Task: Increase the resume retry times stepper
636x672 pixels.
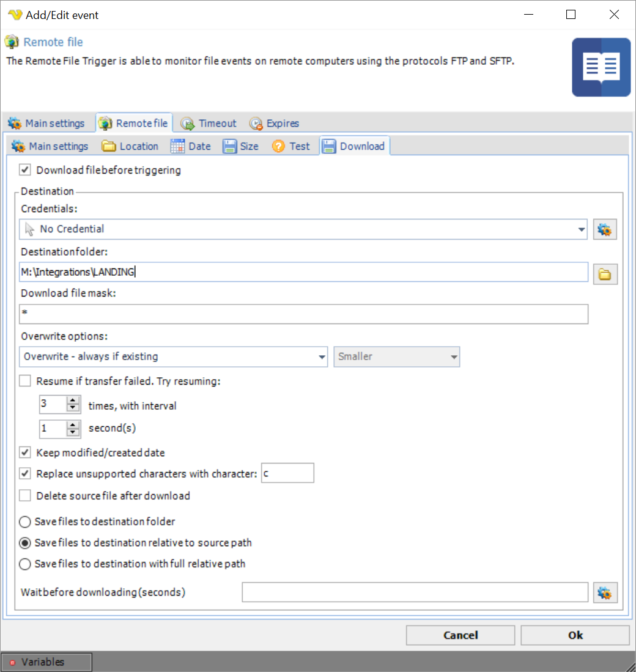Action: click(x=73, y=401)
